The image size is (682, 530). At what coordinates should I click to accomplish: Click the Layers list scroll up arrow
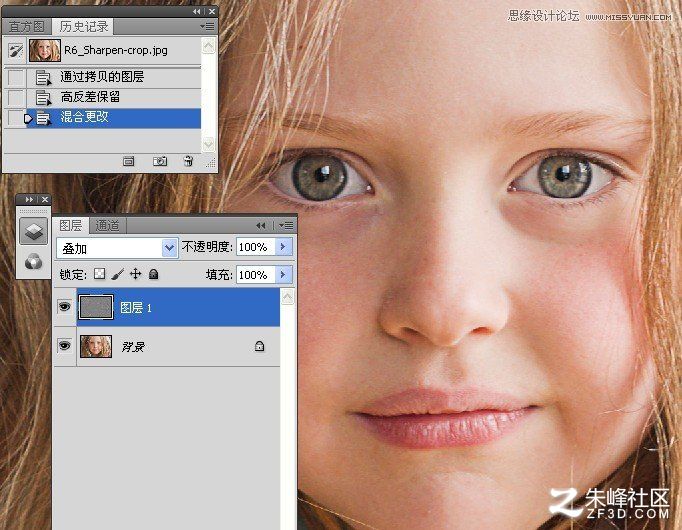click(x=288, y=297)
